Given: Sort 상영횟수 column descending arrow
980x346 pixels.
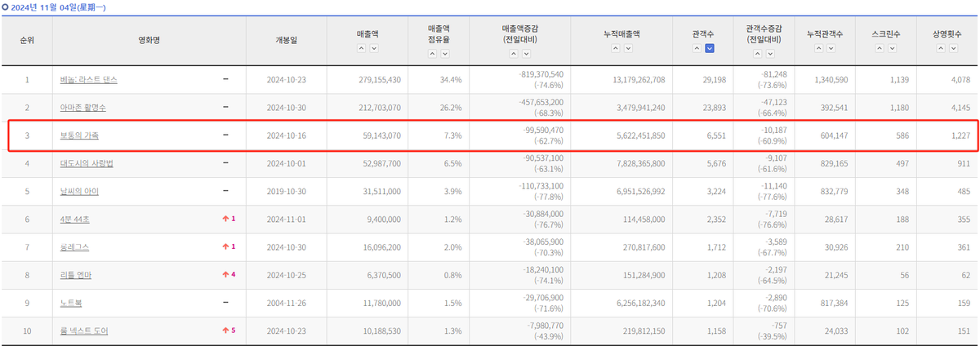Looking at the screenshot, I should click(x=953, y=48).
